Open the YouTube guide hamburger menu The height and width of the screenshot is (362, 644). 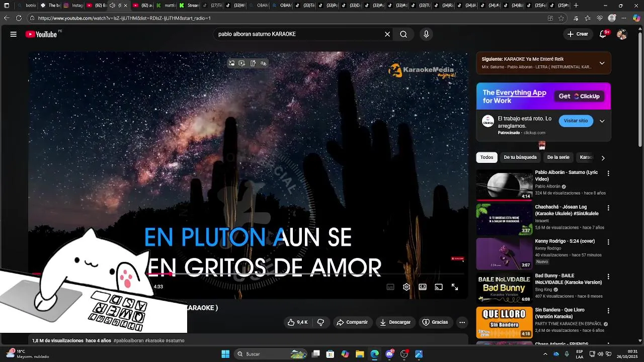pyautogui.click(x=14, y=34)
